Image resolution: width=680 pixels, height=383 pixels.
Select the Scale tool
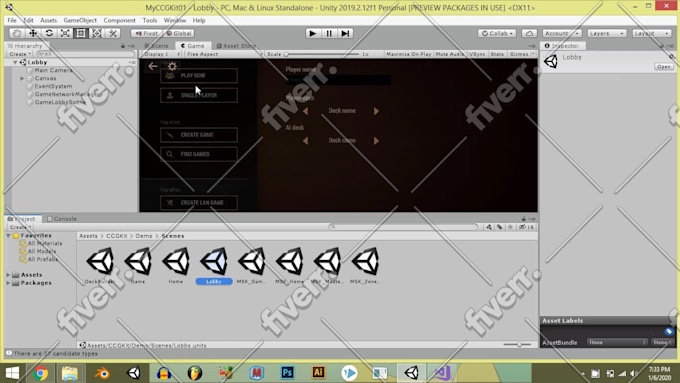pyautogui.click(x=65, y=33)
